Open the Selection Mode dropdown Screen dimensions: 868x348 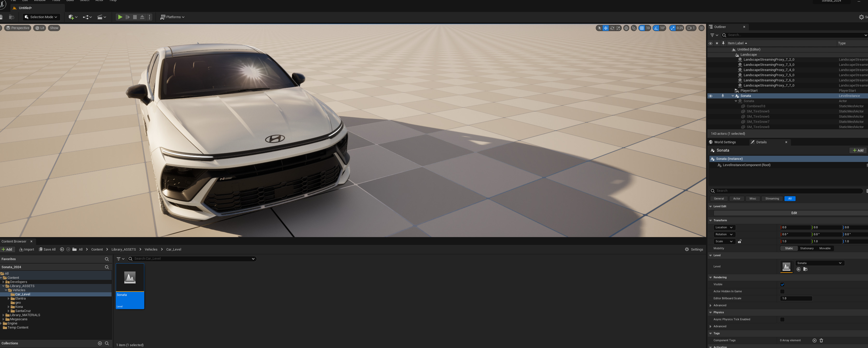41,17
